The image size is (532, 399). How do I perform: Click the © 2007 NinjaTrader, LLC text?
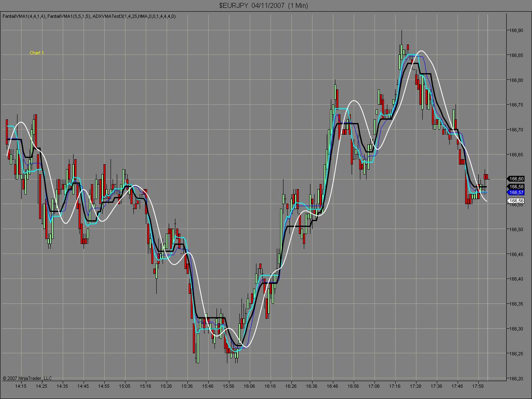point(27,378)
